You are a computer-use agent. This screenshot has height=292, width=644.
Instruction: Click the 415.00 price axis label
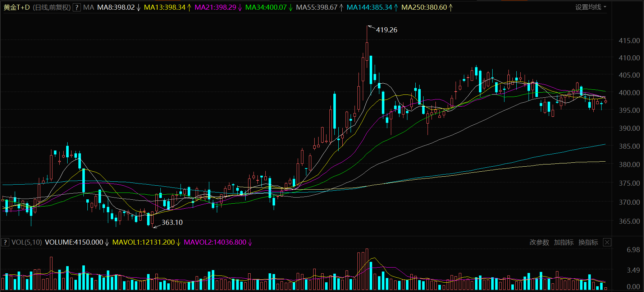click(629, 41)
